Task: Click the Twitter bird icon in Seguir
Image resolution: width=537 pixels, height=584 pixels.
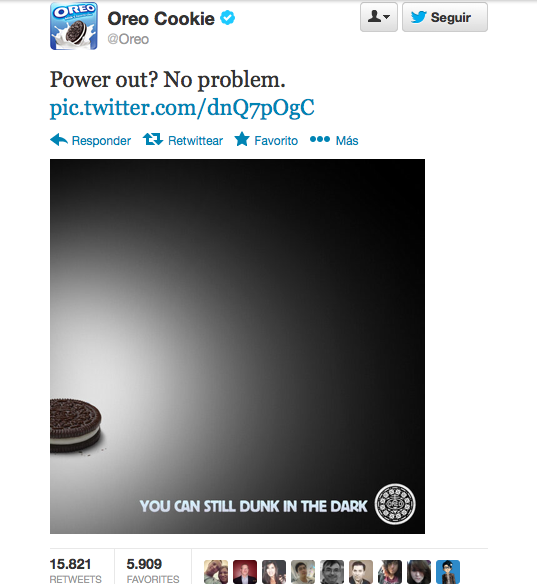Action: click(x=419, y=17)
